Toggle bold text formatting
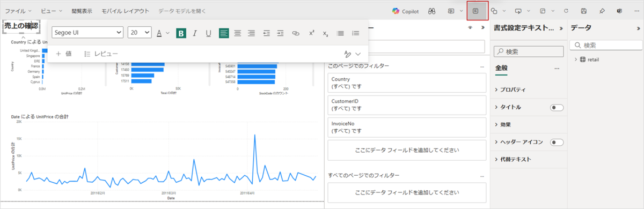The image size is (644, 209). (181, 33)
